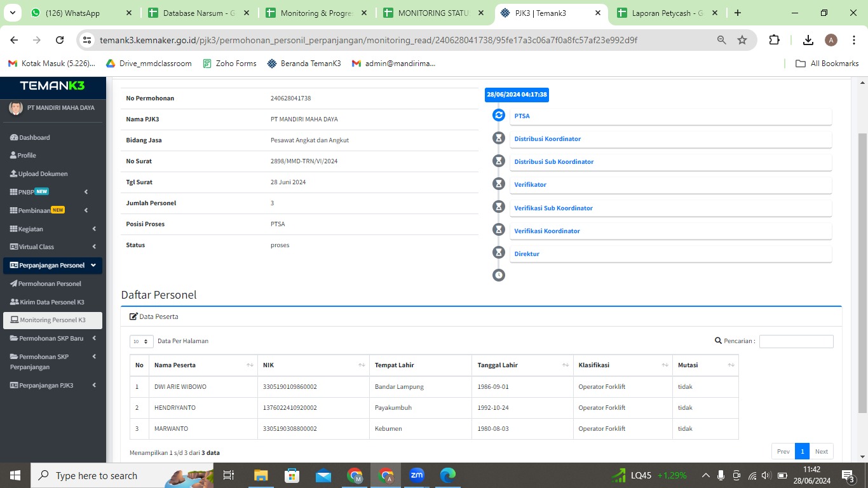Click the Verifikasi Sub Koordinator link
This screenshot has height=488, width=868.
point(553,208)
